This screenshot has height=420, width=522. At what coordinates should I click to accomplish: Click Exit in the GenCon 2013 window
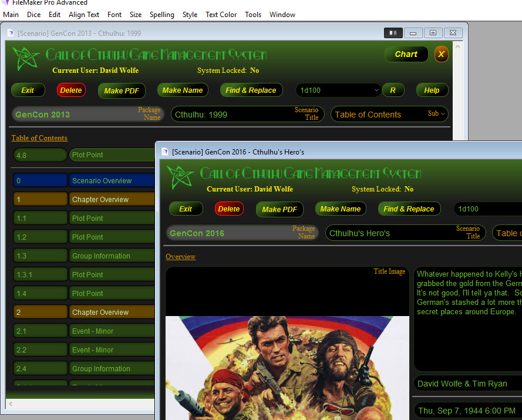pyautogui.click(x=28, y=90)
